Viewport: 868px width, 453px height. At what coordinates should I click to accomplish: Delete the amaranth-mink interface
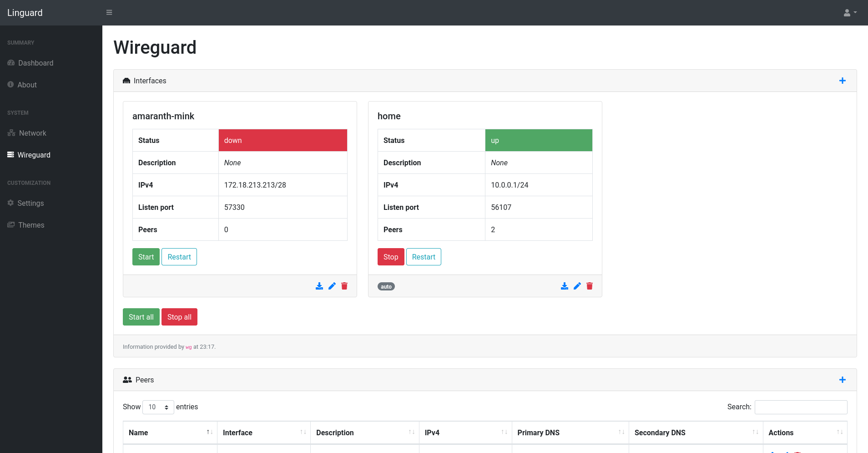point(344,286)
